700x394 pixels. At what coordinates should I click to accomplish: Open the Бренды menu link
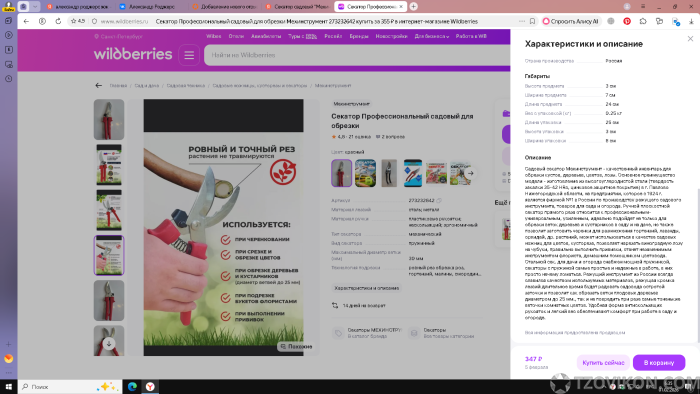click(x=359, y=36)
